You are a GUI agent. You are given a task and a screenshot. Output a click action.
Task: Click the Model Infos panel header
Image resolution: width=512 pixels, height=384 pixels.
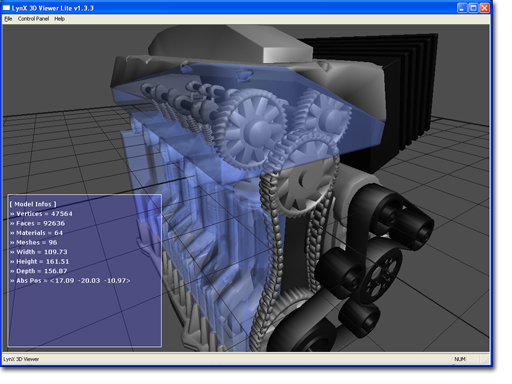33,204
